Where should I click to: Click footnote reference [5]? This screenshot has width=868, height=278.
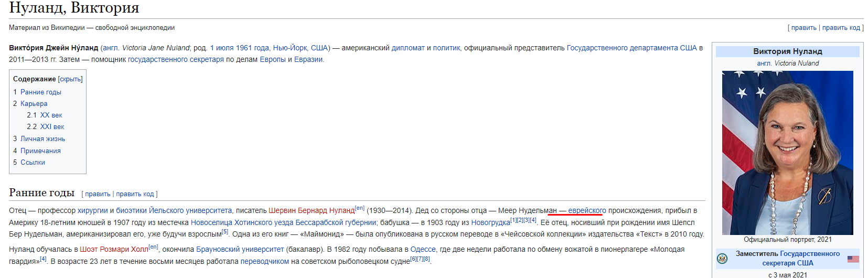[x=225, y=232]
